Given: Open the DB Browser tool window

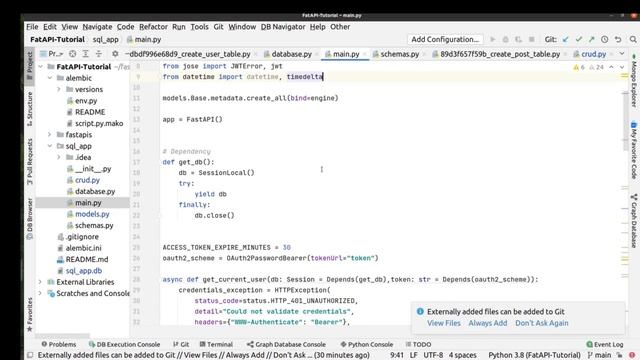Looking at the screenshot, I should [30, 219].
